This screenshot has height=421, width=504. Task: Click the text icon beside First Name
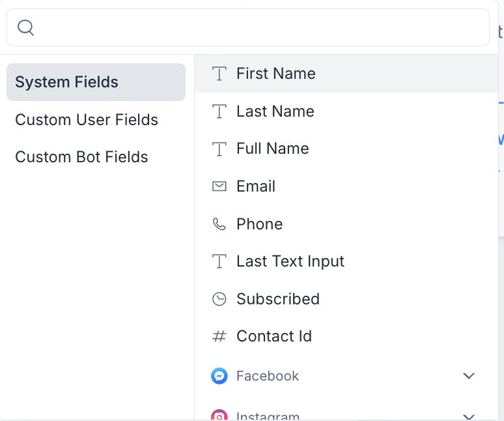coord(219,74)
